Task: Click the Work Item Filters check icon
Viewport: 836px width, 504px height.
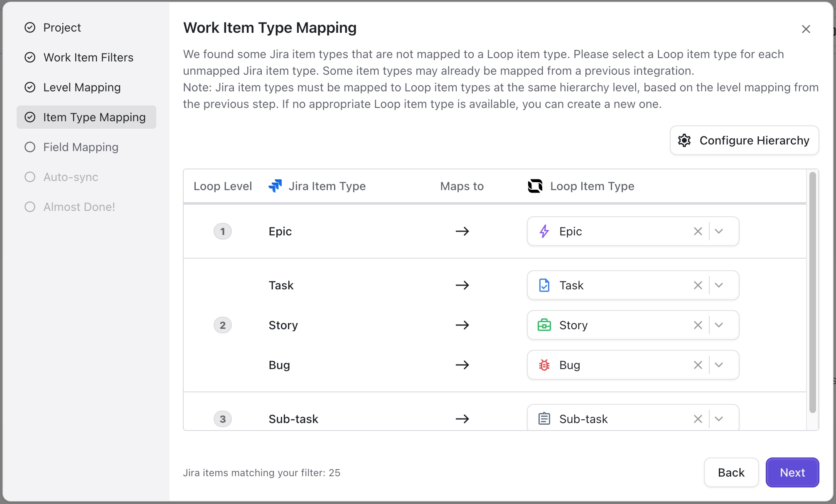Action: click(x=30, y=57)
